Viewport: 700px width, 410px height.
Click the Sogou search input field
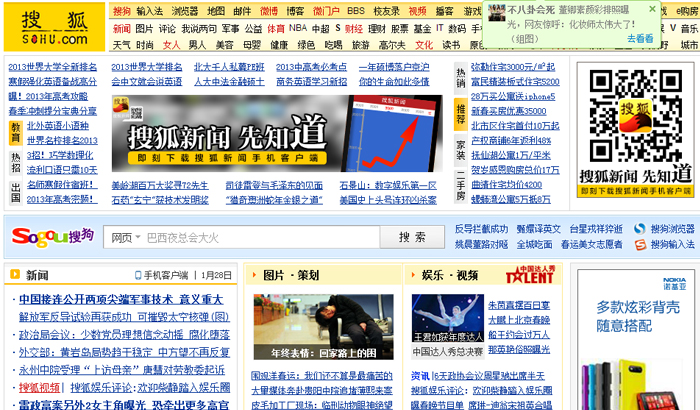pos(242,237)
